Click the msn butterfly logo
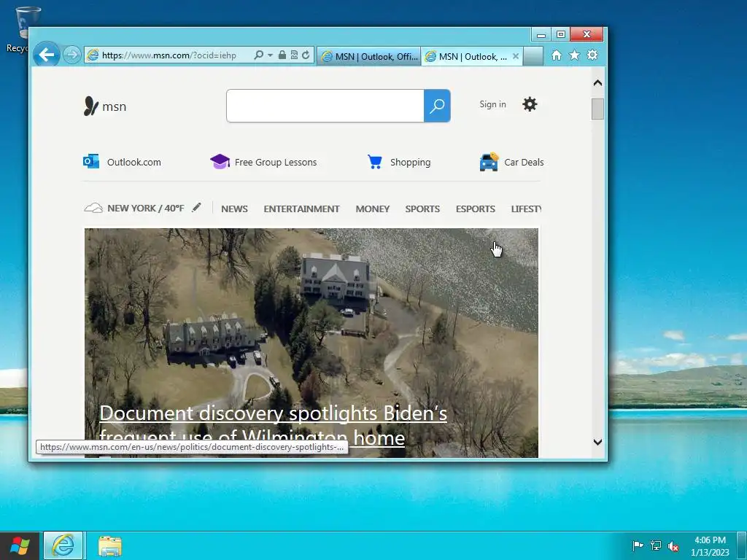Screen dimensions: 747x560 105,106
